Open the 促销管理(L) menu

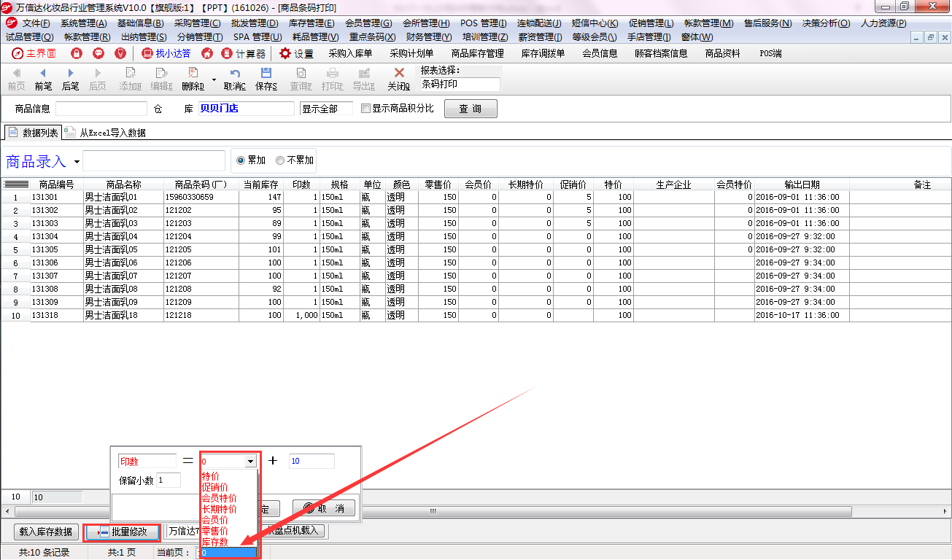click(651, 23)
